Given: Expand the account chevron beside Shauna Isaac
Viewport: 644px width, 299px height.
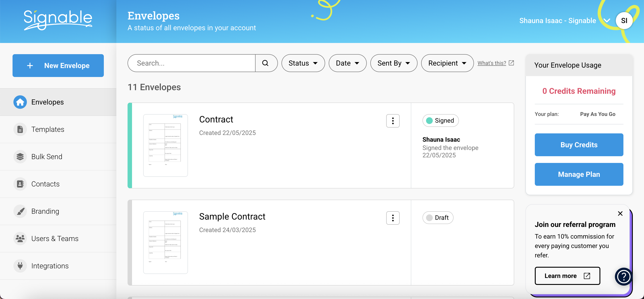Looking at the screenshot, I should pos(607,21).
